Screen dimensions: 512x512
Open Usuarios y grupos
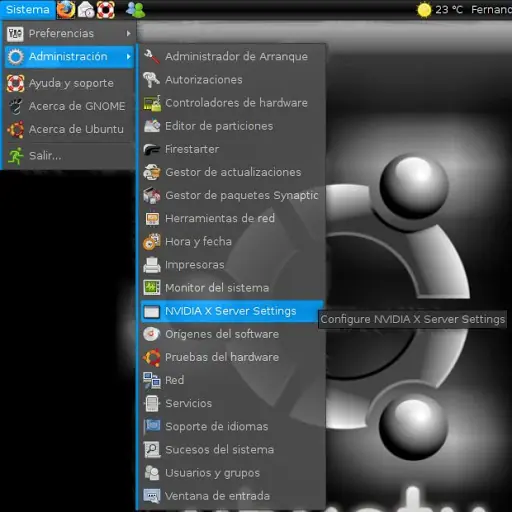click(x=232, y=473)
